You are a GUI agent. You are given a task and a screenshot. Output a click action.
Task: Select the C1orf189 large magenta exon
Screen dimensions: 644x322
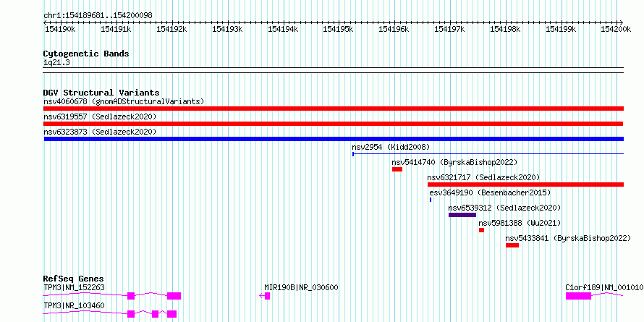click(578, 296)
